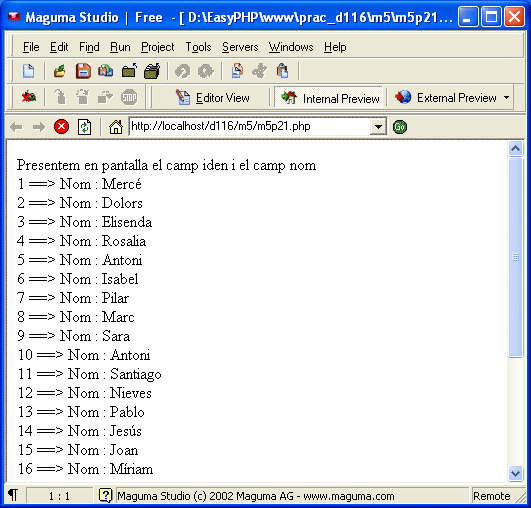Create a new file with the blank page icon
Image resolution: width=531 pixels, height=508 pixels.
pos(28,71)
